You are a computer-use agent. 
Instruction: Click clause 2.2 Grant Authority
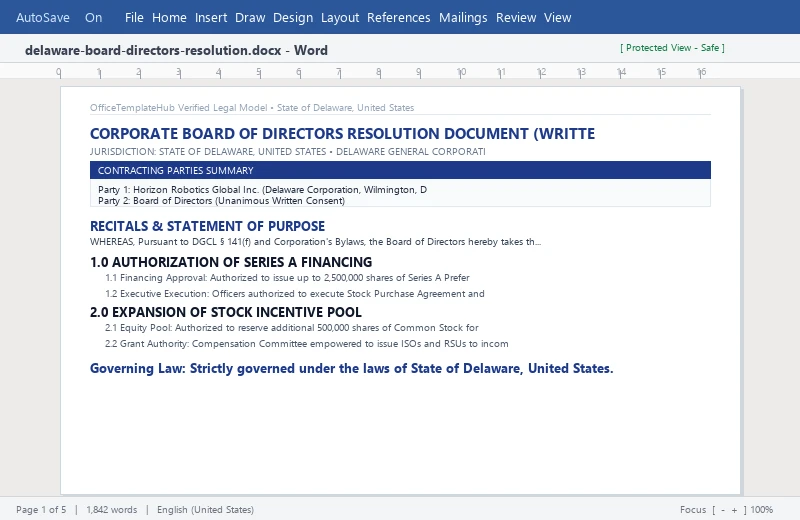pos(307,343)
